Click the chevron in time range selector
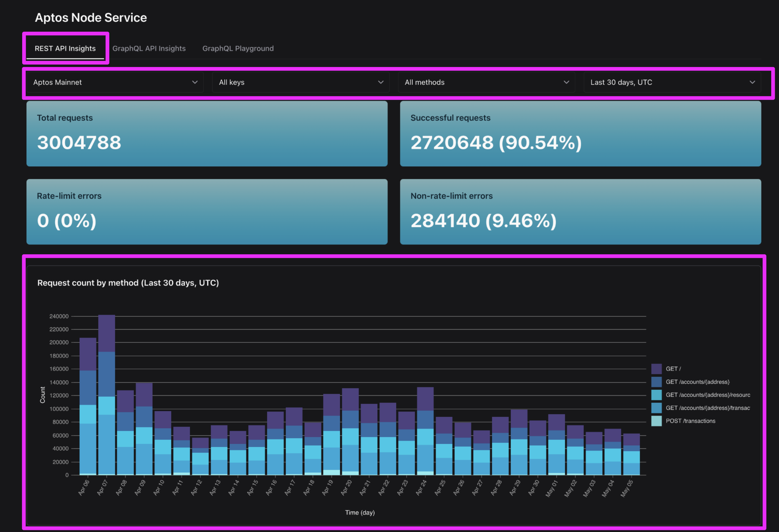This screenshot has height=532, width=779. click(753, 82)
